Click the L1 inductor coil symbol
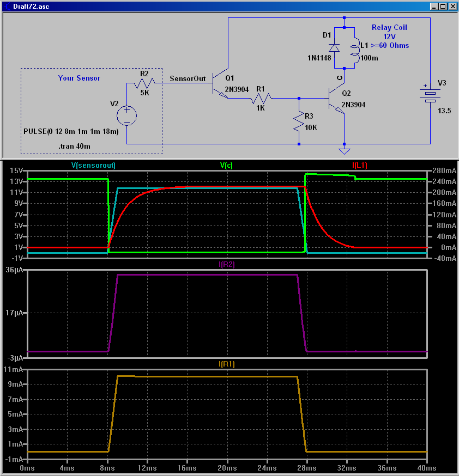The image size is (459, 476). [x=355, y=50]
